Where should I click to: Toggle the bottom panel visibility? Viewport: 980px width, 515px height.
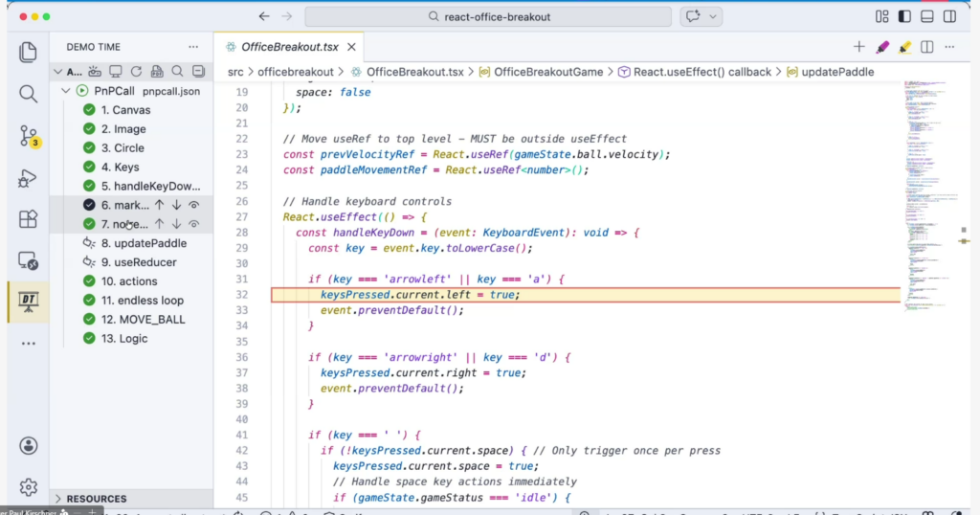pyautogui.click(x=927, y=16)
